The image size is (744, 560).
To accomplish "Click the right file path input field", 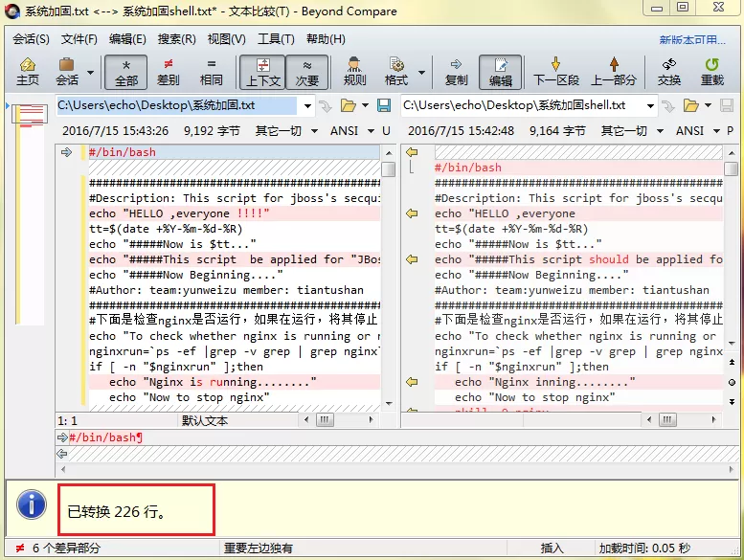I will [522, 105].
